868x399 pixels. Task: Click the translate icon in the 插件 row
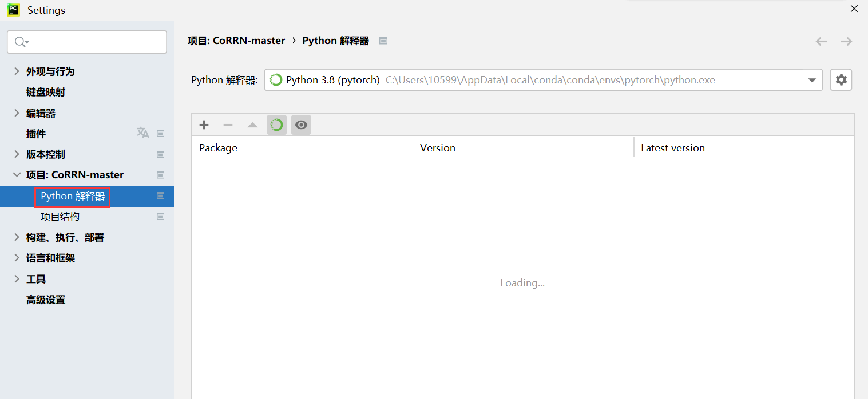(x=142, y=133)
